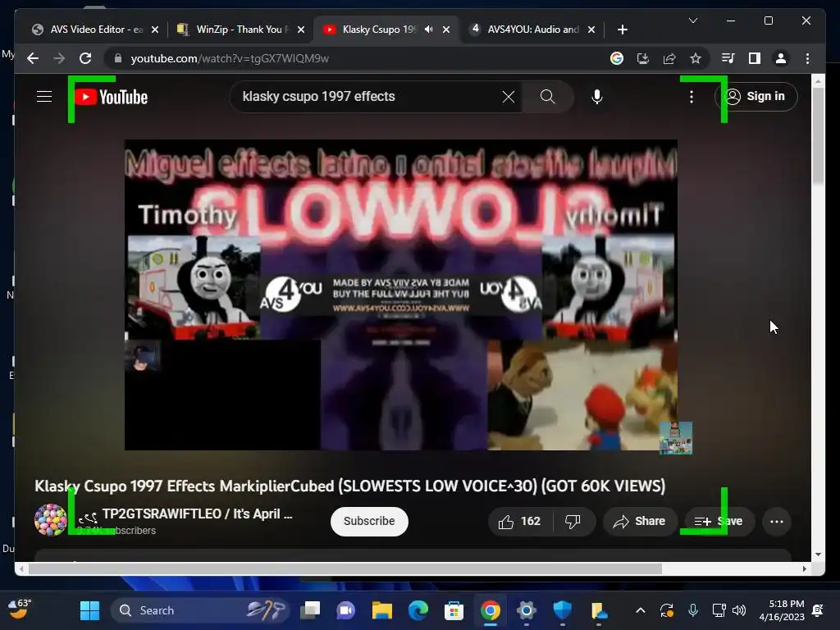Open Chrome profile avatar menu
Viewport: 840px width, 630px height.
pyautogui.click(x=781, y=58)
